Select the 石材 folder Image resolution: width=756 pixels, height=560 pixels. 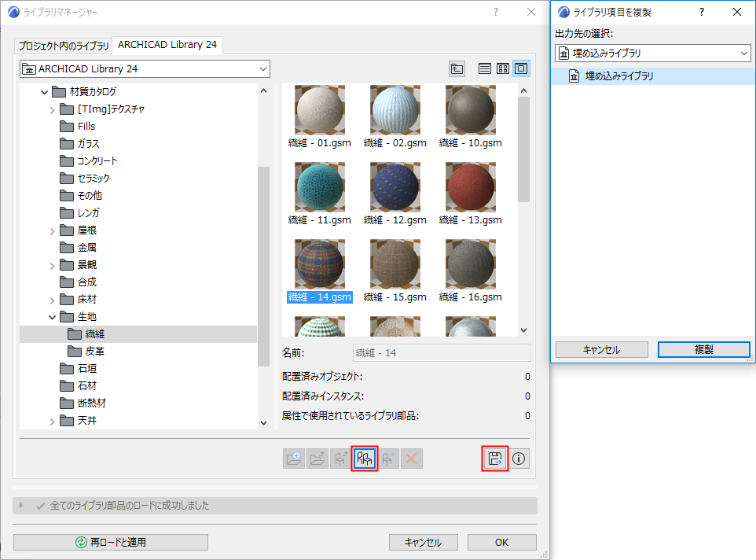pos(78,386)
